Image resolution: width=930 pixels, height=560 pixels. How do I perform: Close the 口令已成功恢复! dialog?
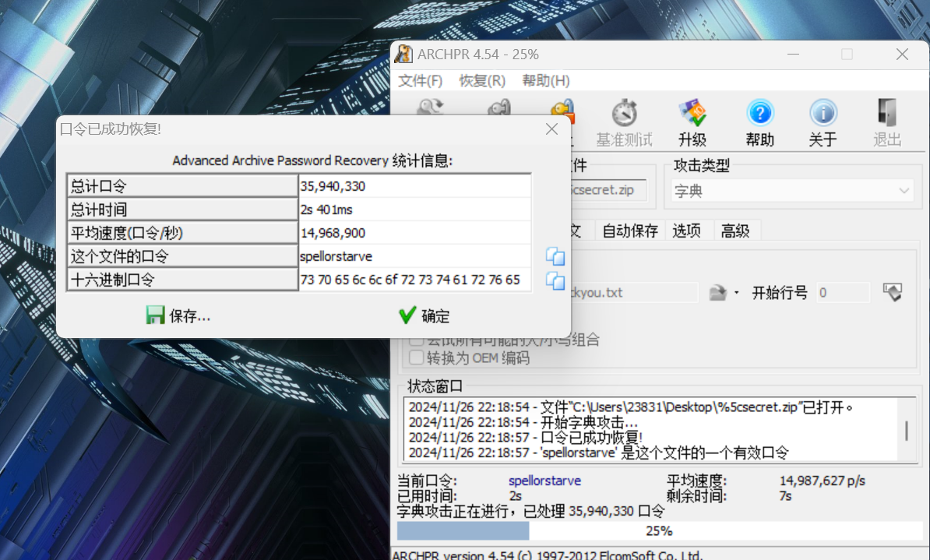click(x=551, y=129)
